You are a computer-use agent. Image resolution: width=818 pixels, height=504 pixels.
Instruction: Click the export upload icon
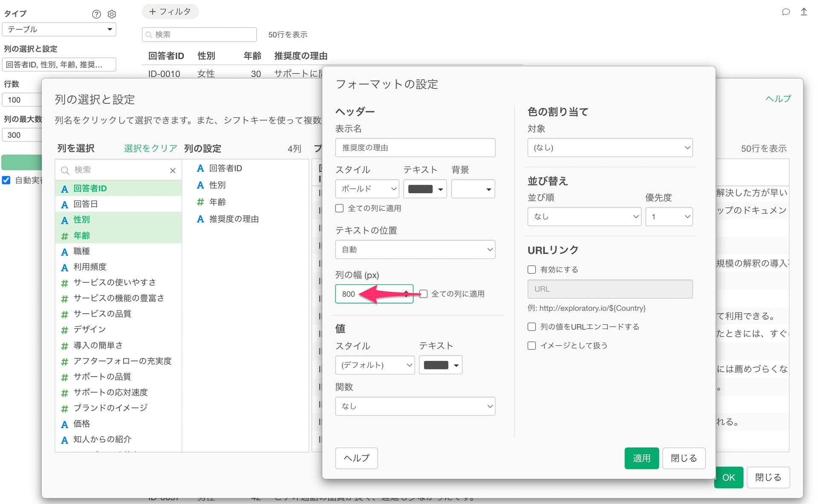pos(804,12)
